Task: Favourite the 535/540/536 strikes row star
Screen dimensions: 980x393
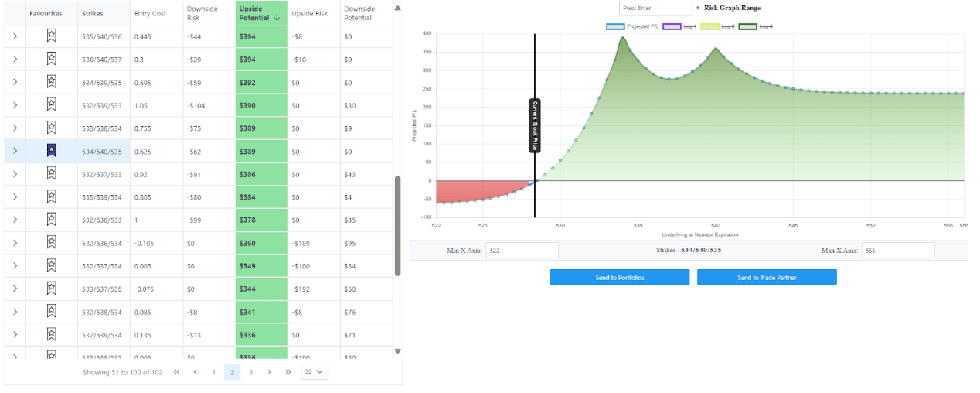Action: (x=51, y=36)
